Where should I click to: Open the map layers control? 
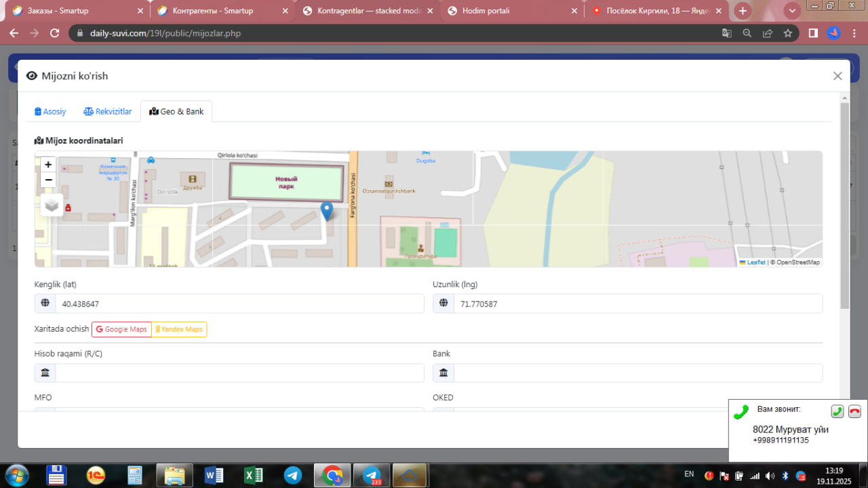point(52,205)
